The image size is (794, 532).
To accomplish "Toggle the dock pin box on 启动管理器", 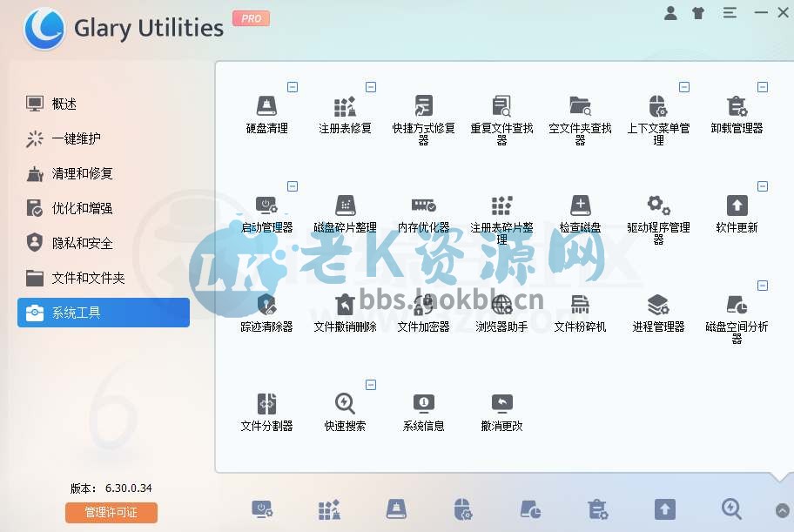I will coord(293,186).
